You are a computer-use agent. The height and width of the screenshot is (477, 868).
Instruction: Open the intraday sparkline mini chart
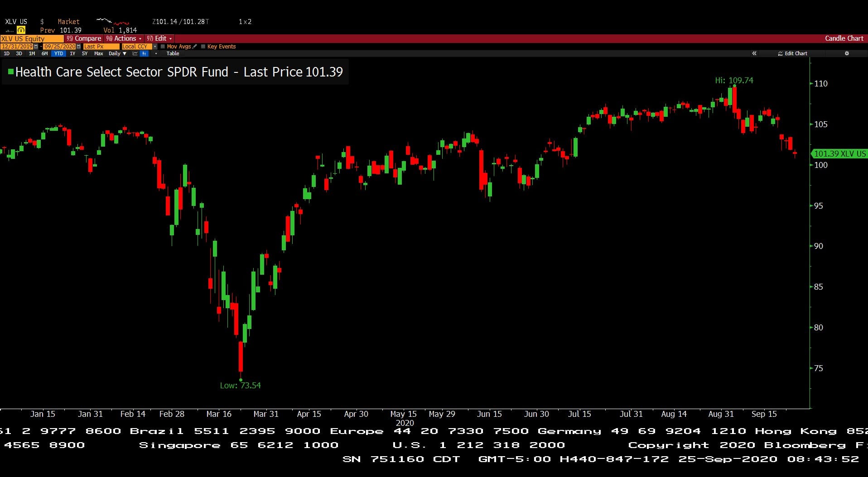(x=113, y=21)
